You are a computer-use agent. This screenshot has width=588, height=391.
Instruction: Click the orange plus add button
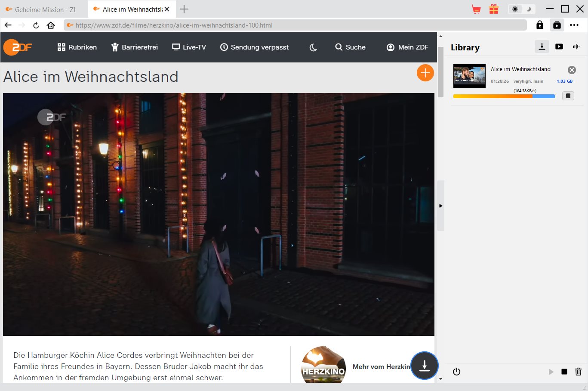tap(425, 73)
